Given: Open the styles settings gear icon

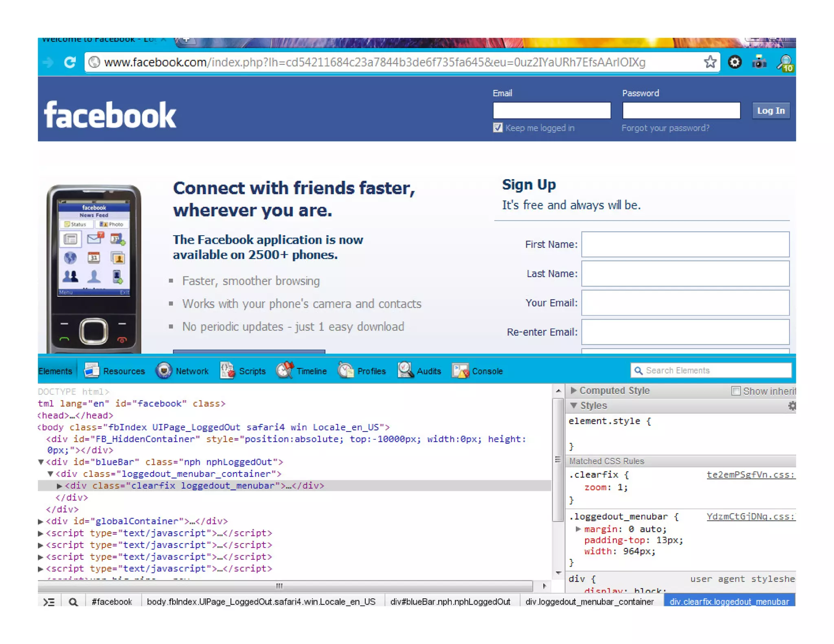Looking at the screenshot, I should [x=792, y=405].
